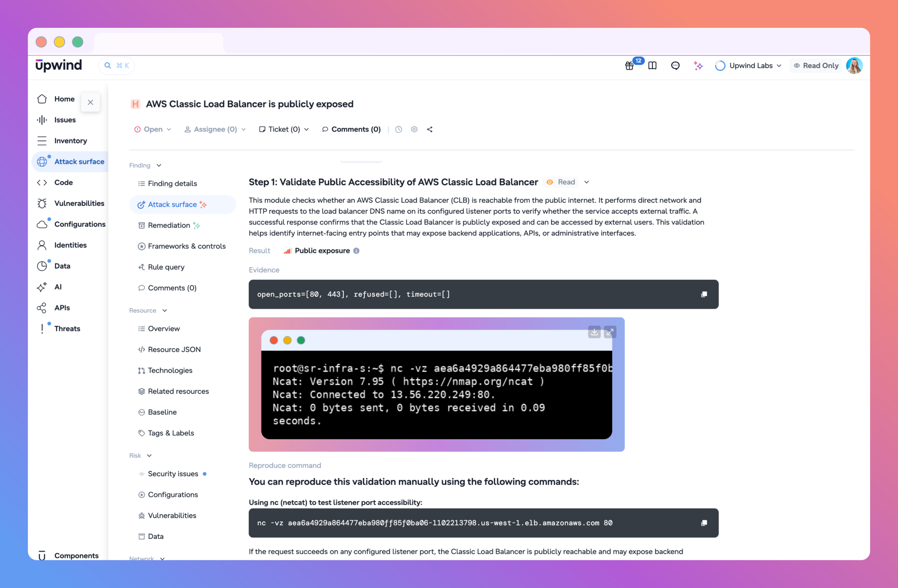The height and width of the screenshot is (588, 898).
Task: Open Vulnerabilities in main sidebar
Action: click(x=71, y=203)
